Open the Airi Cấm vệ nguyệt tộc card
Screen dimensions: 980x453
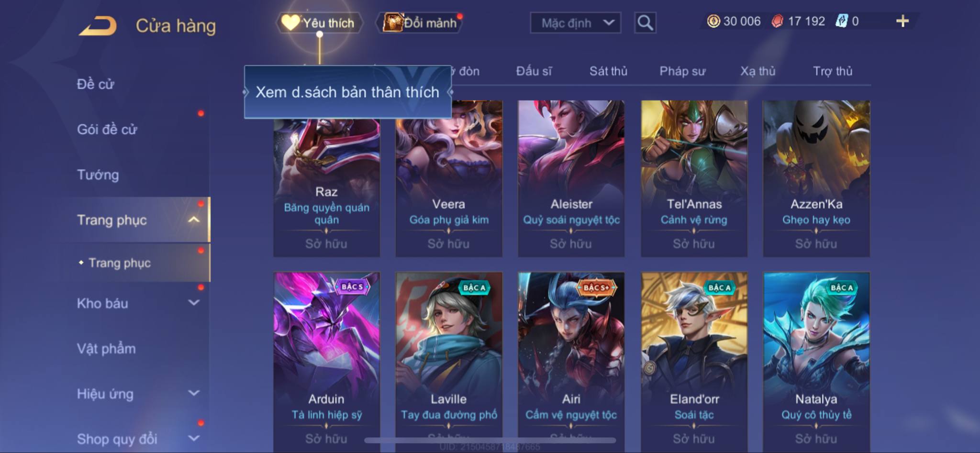click(x=571, y=362)
